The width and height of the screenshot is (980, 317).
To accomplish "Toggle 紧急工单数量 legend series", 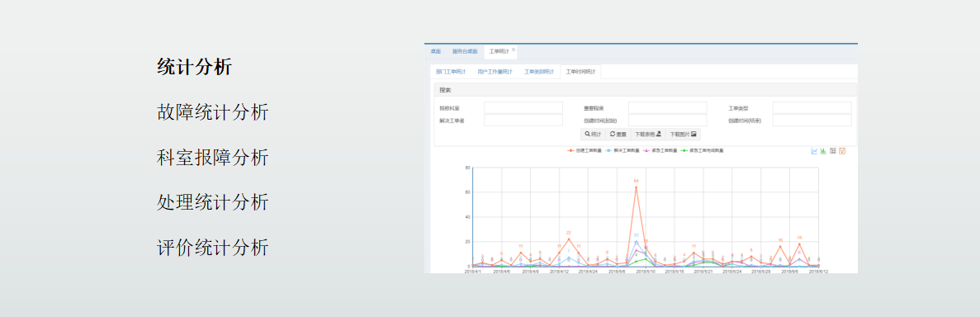I will [x=660, y=151].
